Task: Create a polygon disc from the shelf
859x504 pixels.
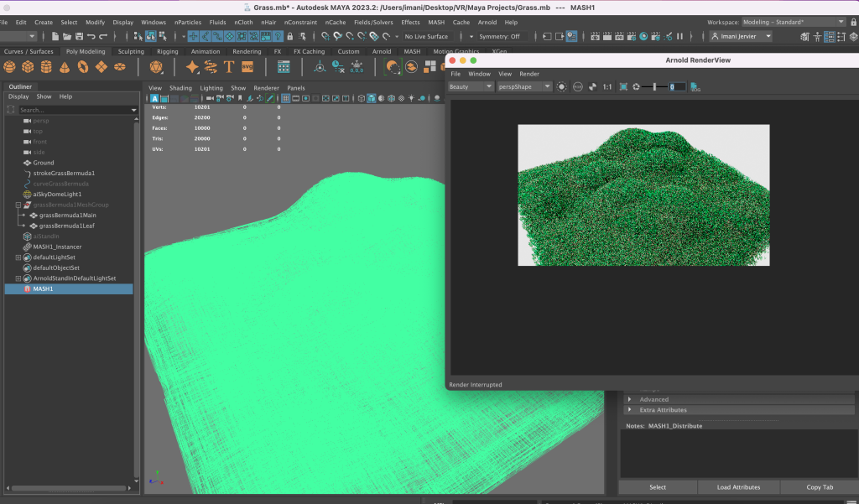Action: point(119,67)
